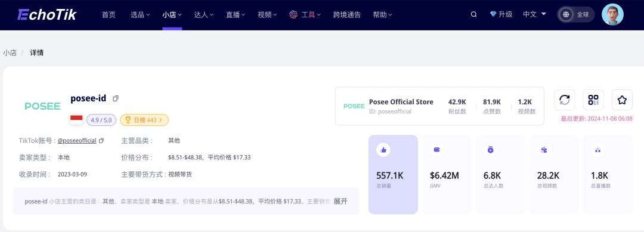
Task: Copy the @poseeofficial account handle
Action: point(101,140)
